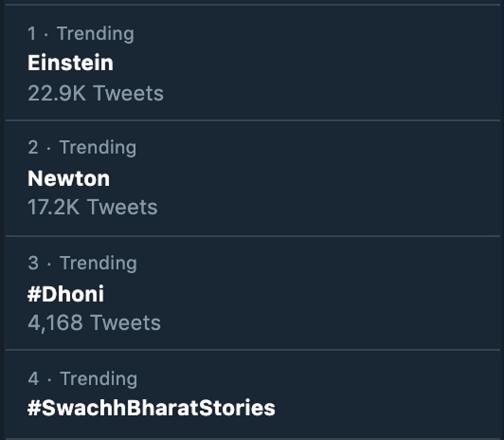
Task: Open the #Dhoni hashtag trend
Action: click(x=66, y=294)
